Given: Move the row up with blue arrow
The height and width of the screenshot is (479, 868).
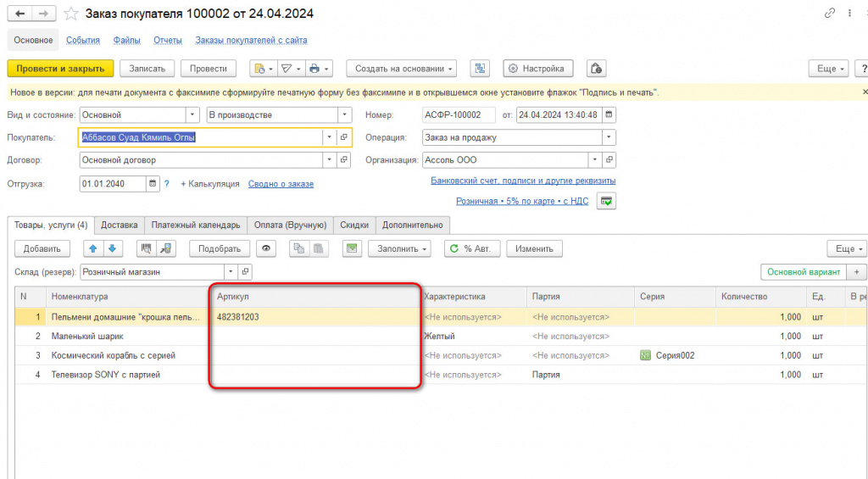Looking at the screenshot, I should click(x=93, y=248).
